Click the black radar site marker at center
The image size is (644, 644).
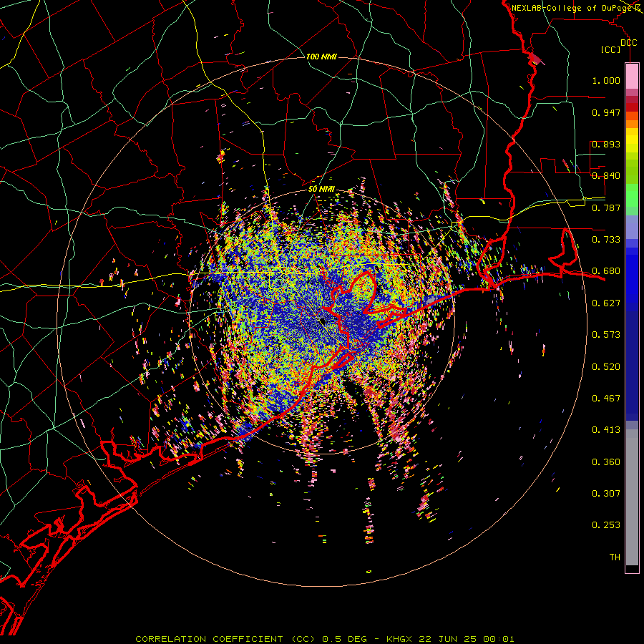323,321
